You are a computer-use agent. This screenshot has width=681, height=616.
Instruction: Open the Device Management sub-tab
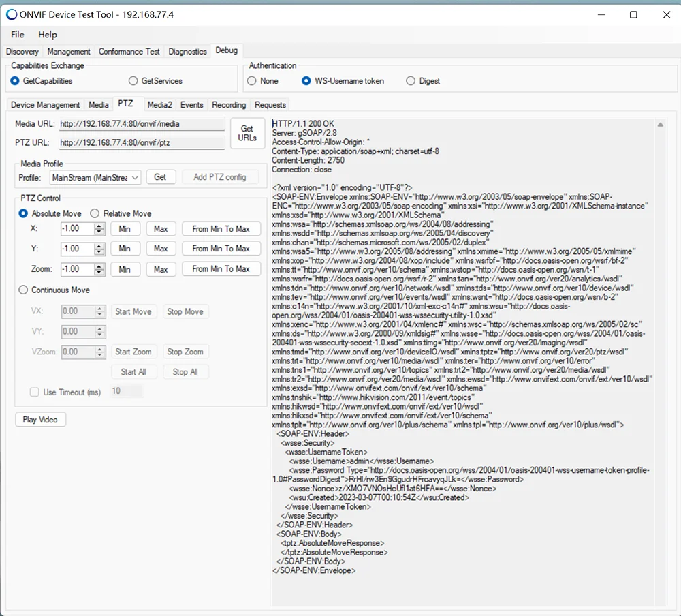click(x=45, y=105)
